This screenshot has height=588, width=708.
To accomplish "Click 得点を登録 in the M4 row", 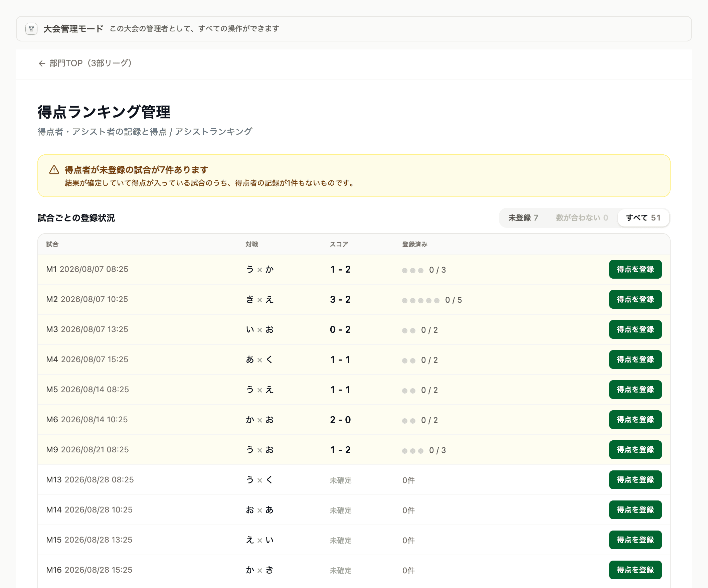I will pos(635,359).
